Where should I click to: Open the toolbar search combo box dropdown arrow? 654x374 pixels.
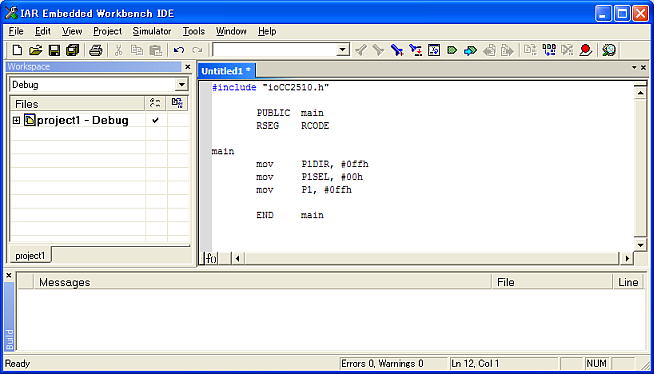pos(342,50)
